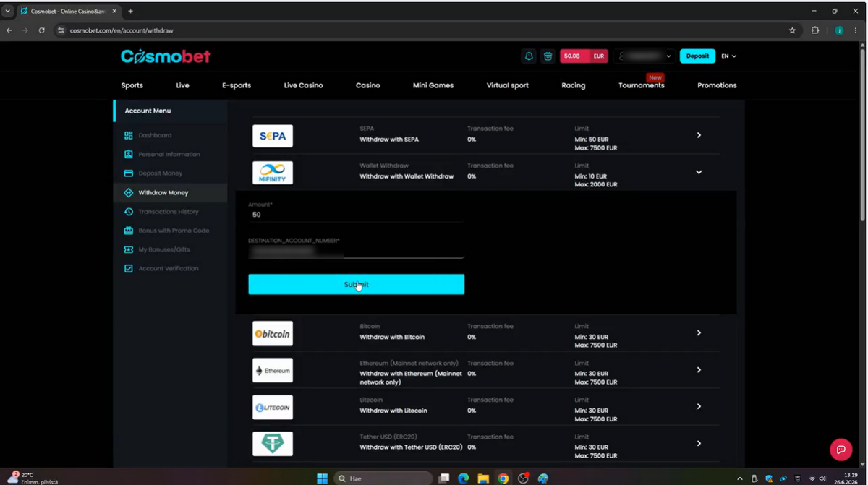Open the taskbar clock and date

tap(851, 478)
